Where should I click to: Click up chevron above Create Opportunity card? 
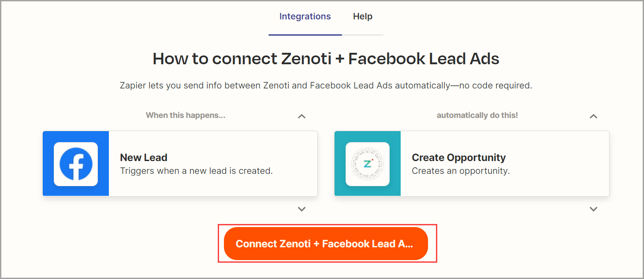(594, 116)
